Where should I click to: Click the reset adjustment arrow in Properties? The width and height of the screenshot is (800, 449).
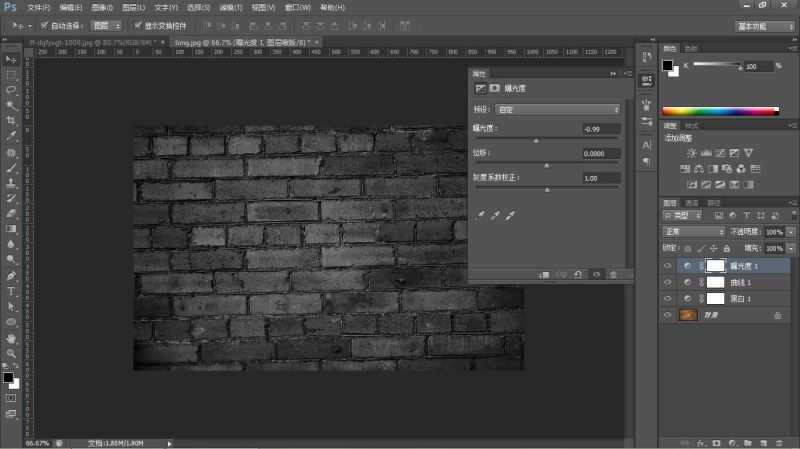coord(578,273)
